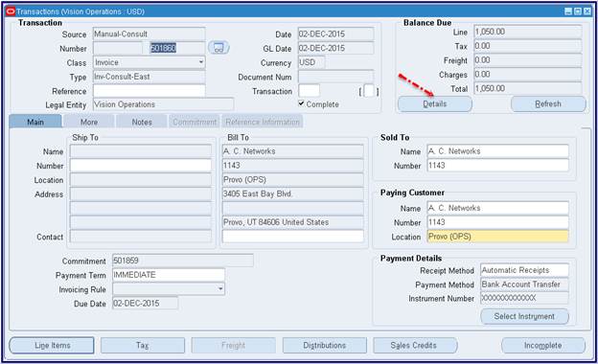Open Sales Credits
The image size is (598, 364).
pyautogui.click(x=415, y=346)
